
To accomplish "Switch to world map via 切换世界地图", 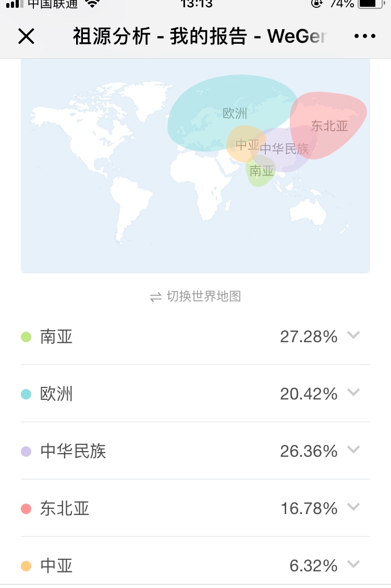I will coord(204,296).
